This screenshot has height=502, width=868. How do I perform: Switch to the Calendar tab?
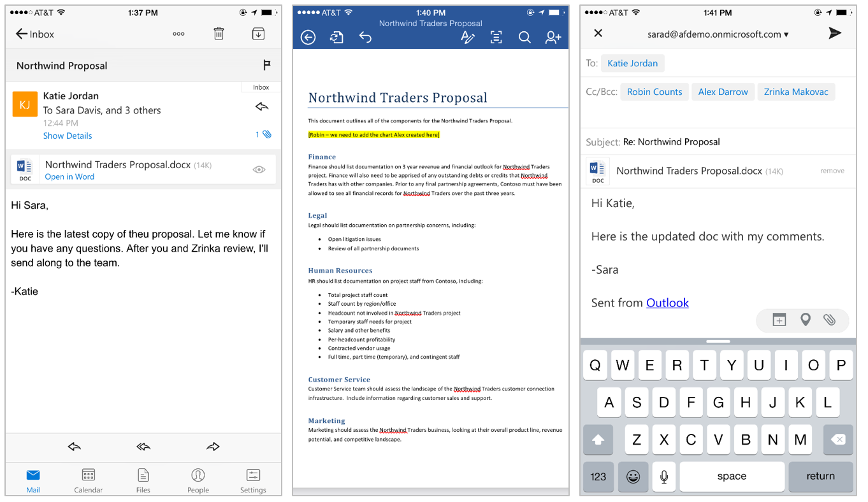click(89, 480)
